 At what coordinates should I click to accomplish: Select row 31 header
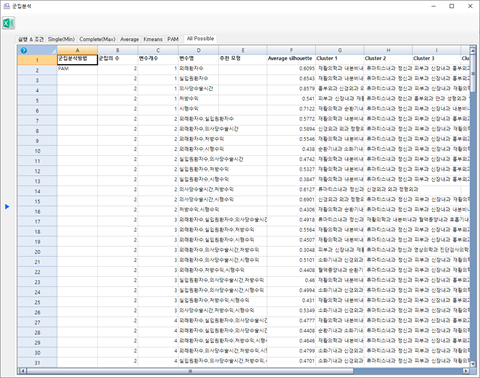(x=37, y=363)
